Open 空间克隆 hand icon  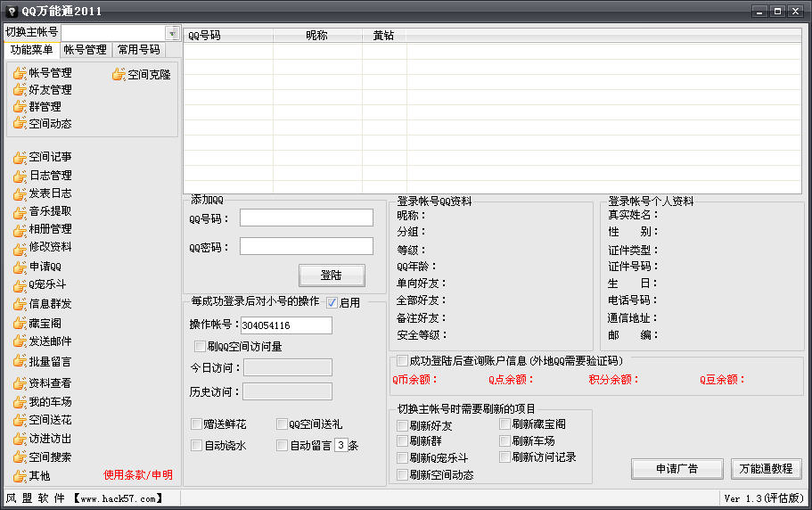pos(119,75)
